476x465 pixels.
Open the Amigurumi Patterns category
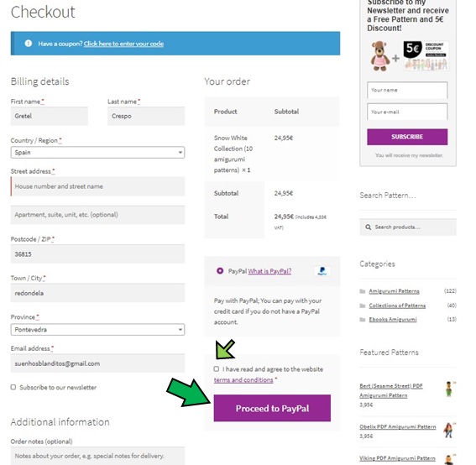coord(394,291)
